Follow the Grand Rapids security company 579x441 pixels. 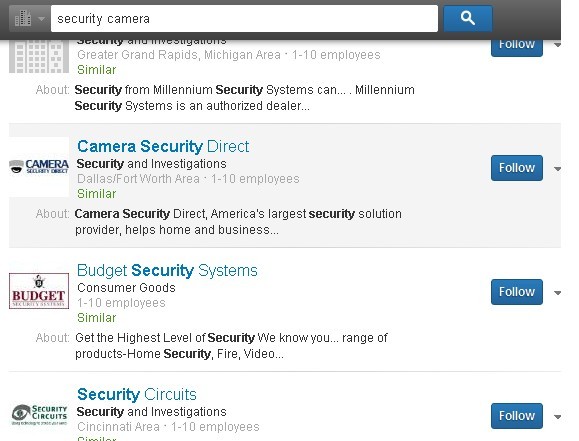tap(517, 45)
